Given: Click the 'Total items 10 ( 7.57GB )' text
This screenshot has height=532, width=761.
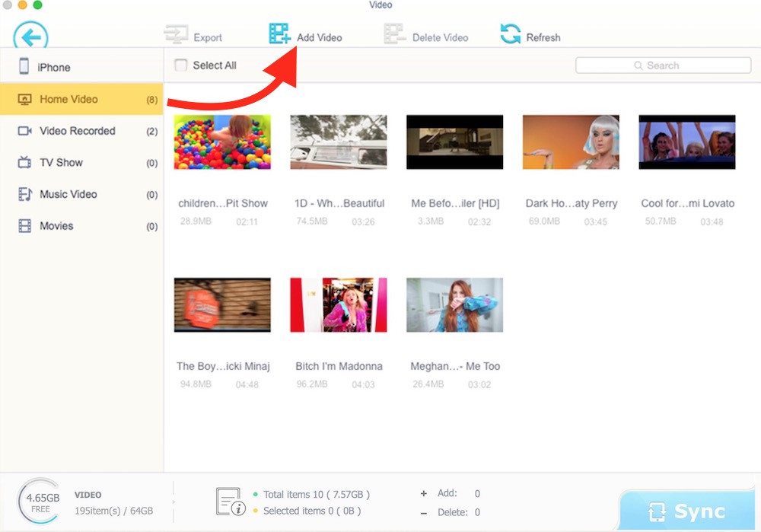Looking at the screenshot, I should (317, 495).
